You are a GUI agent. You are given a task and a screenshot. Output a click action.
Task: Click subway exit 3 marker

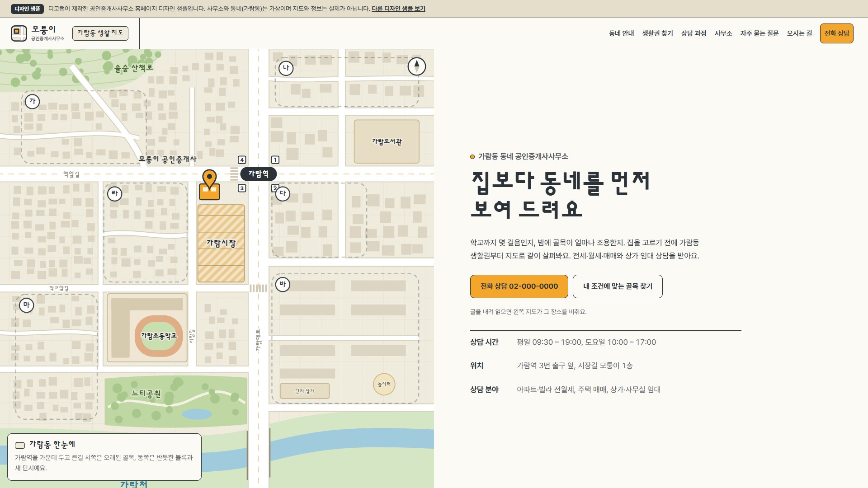[242, 188]
